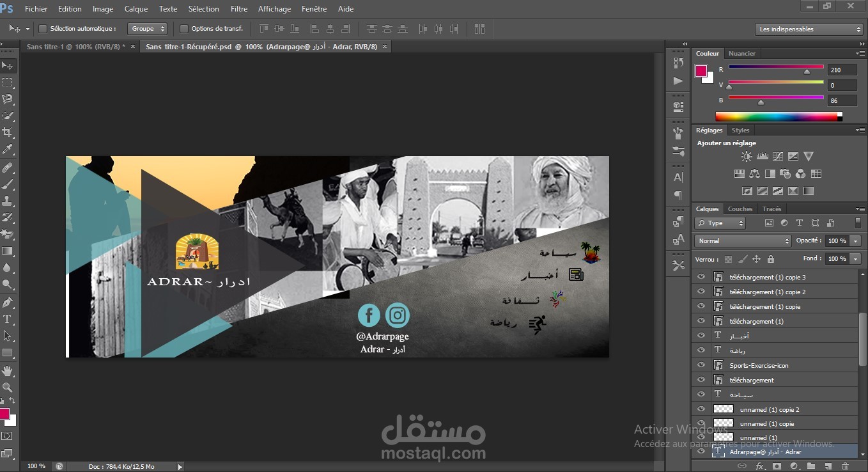This screenshot has width=868, height=472.
Task: Select the Brush tool
Action: tap(8, 184)
